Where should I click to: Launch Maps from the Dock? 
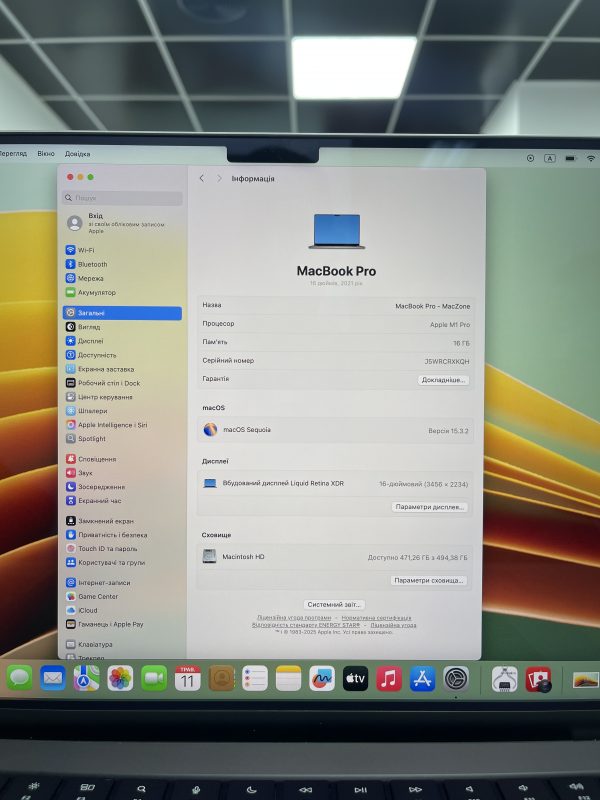coord(86,678)
